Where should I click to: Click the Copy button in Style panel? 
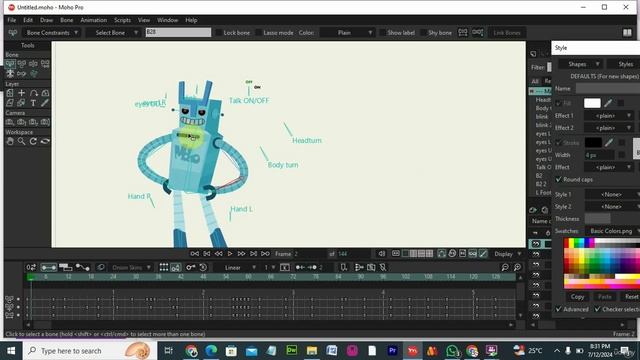pos(577,297)
